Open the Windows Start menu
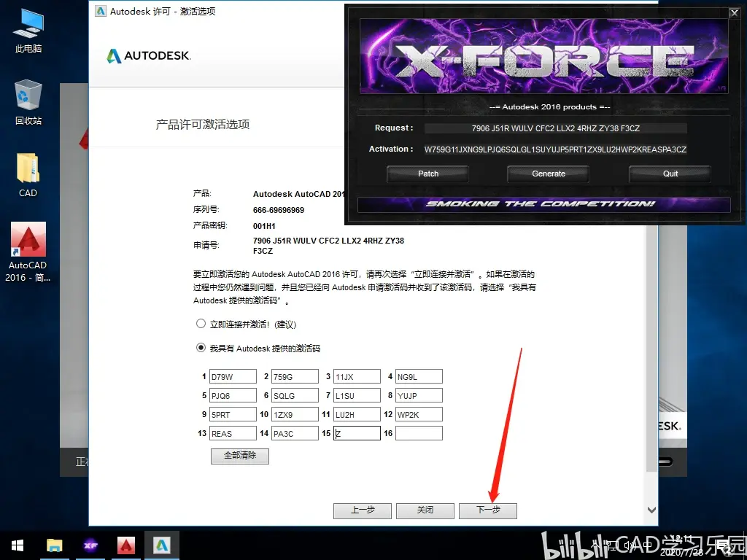The height and width of the screenshot is (560, 747). click(x=18, y=545)
